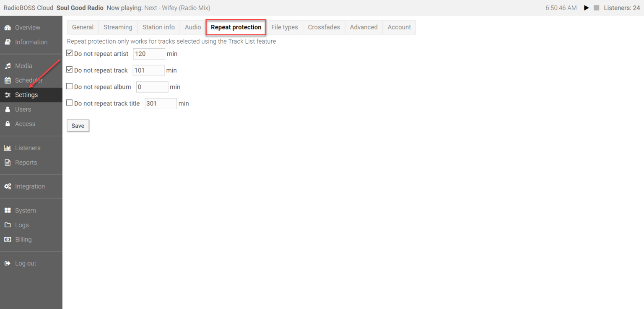Click the track title minutes field showing 301
Screen dimensions: 644x309
pos(161,104)
